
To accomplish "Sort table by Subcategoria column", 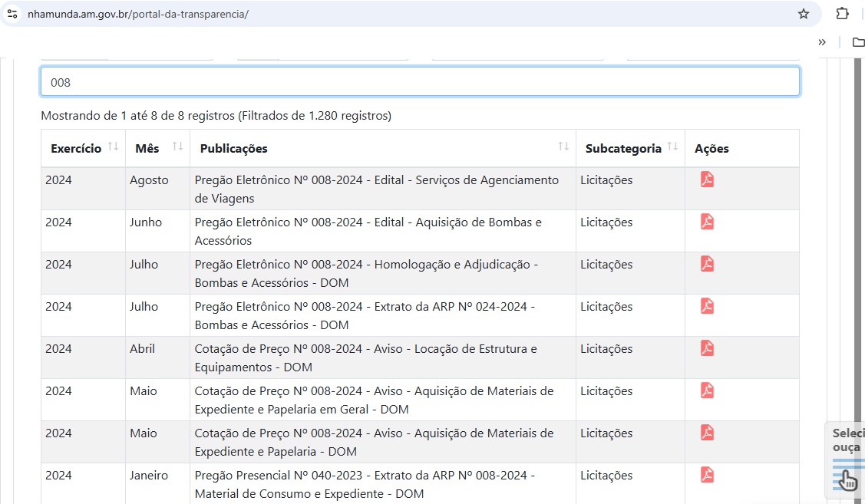I will pos(672,147).
